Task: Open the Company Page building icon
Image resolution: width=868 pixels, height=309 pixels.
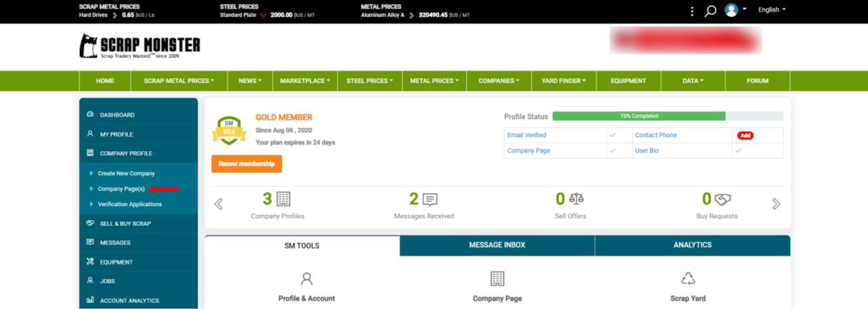Action: click(497, 279)
